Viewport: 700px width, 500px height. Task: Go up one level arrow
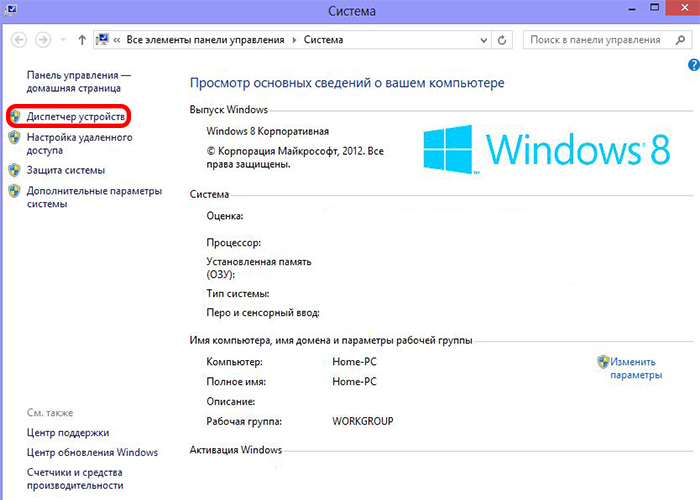pos(82,40)
